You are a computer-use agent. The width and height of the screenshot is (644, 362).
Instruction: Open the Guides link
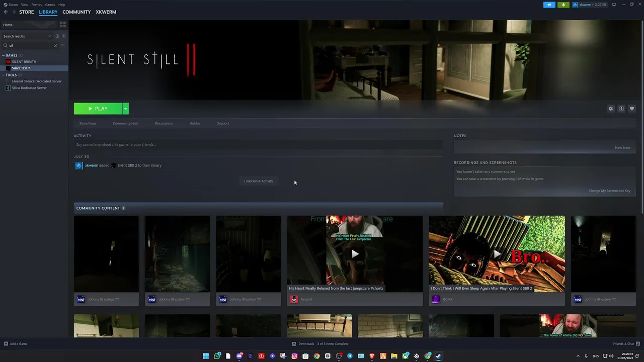[195, 123]
